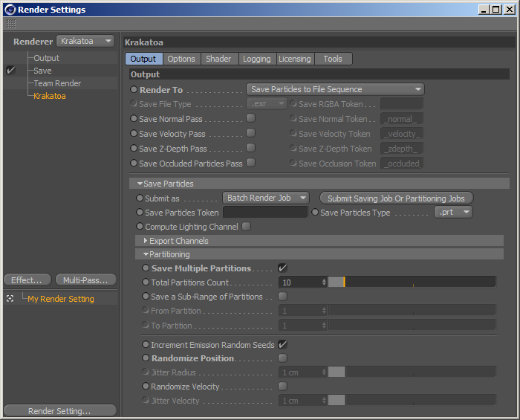Select Team Render in the renderer tree
This screenshot has height=420, width=520.
pos(57,83)
